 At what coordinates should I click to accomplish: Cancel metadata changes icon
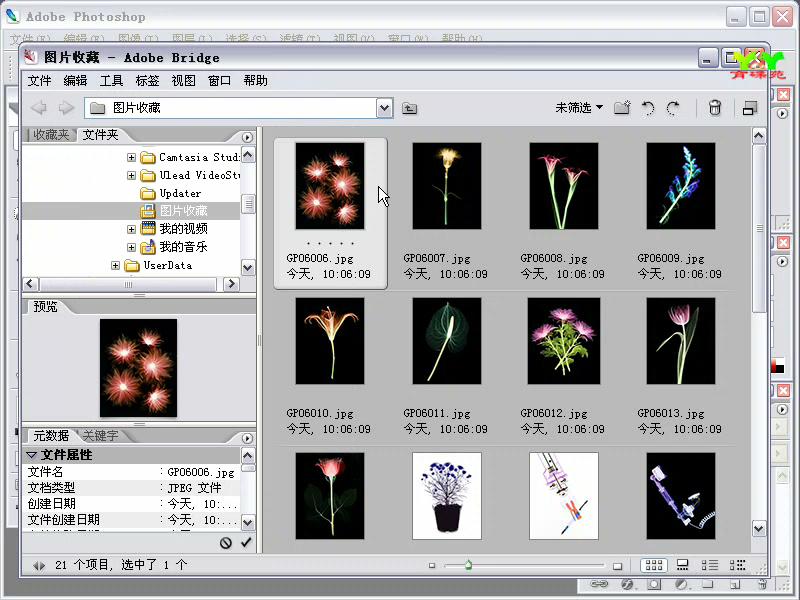click(226, 543)
